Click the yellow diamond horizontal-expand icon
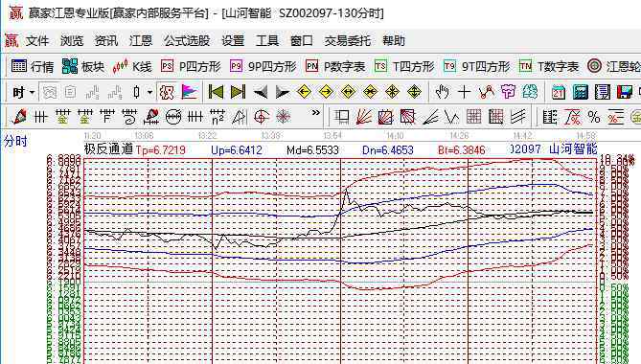Viewport: 641px width, 364px height. (x=348, y=92)
